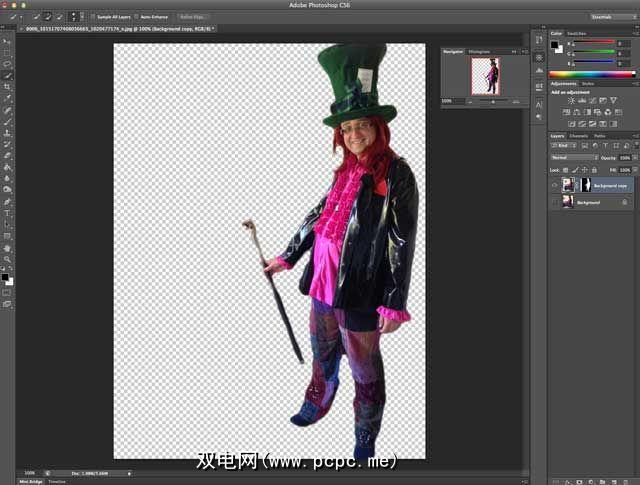This screenshot has width=640, height=485.
Task: Click the Background copy layer mask thumbnail
Action: 584,185
